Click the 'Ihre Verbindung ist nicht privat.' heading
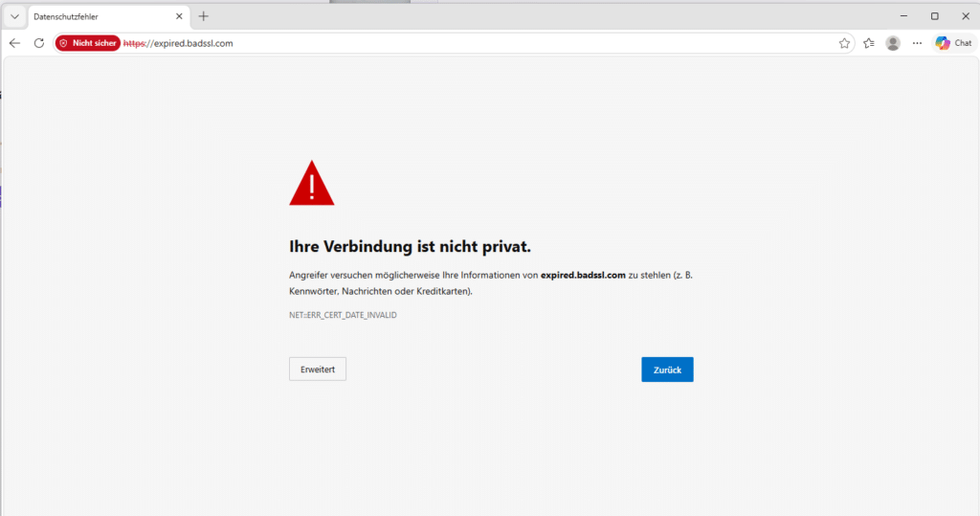Screen dimensions: 980x516 coord(410,246)
